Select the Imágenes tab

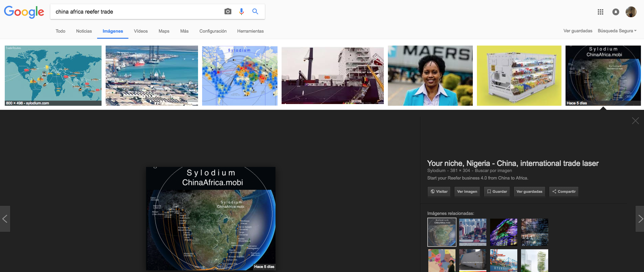[x=113, y=31]
